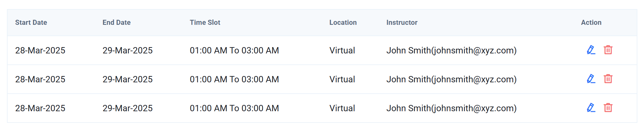Image resolution: width=644 pixels, height=131 pixels.
Task: Edit the first row's schedule entry
Action: [x=591, y=50]
